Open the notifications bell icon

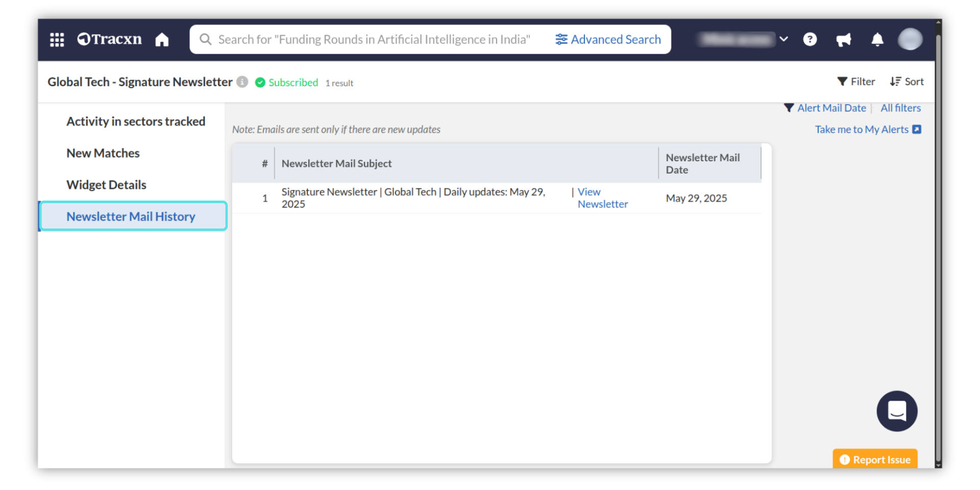[877, 39]
